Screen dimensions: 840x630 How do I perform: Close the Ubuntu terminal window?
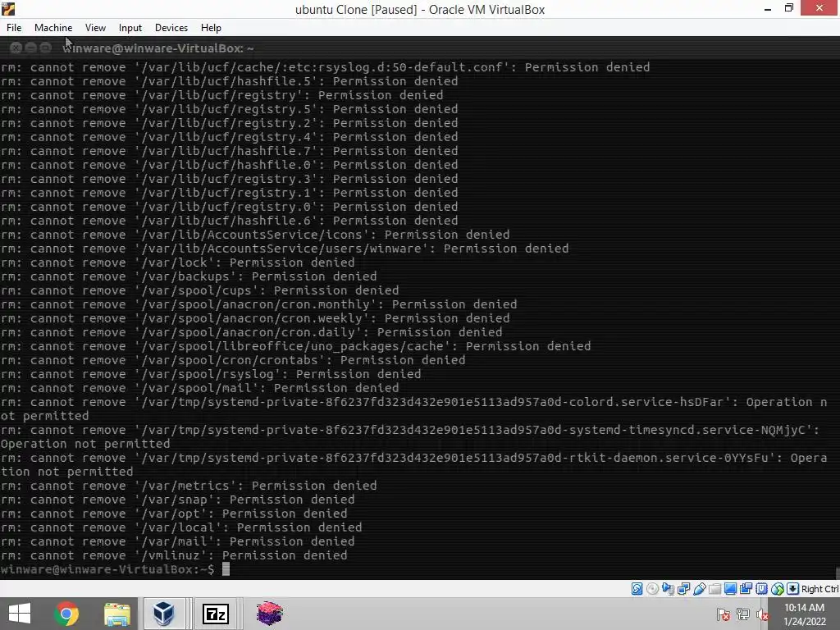16,48
